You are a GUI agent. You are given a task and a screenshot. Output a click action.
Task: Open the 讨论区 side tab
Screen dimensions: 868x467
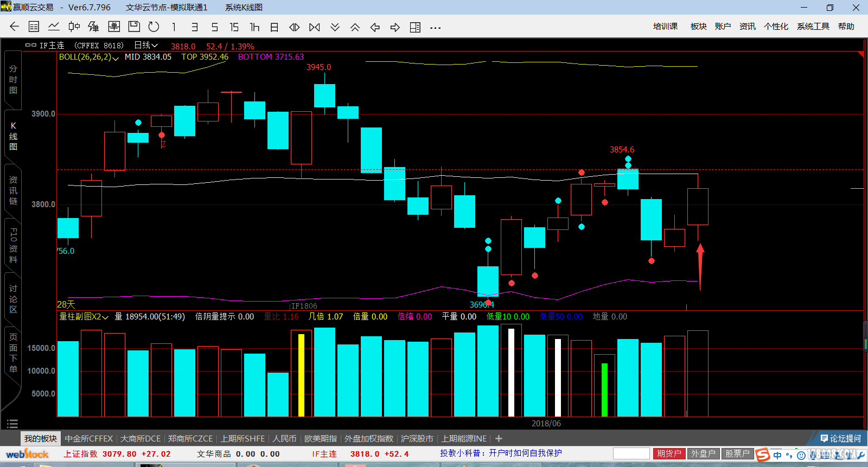point(13,299)
